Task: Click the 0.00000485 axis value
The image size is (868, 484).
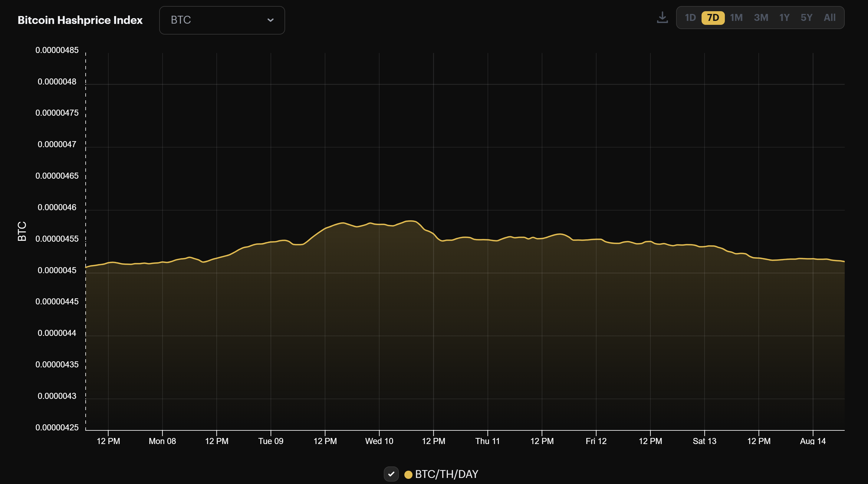Action: (57, 50)
